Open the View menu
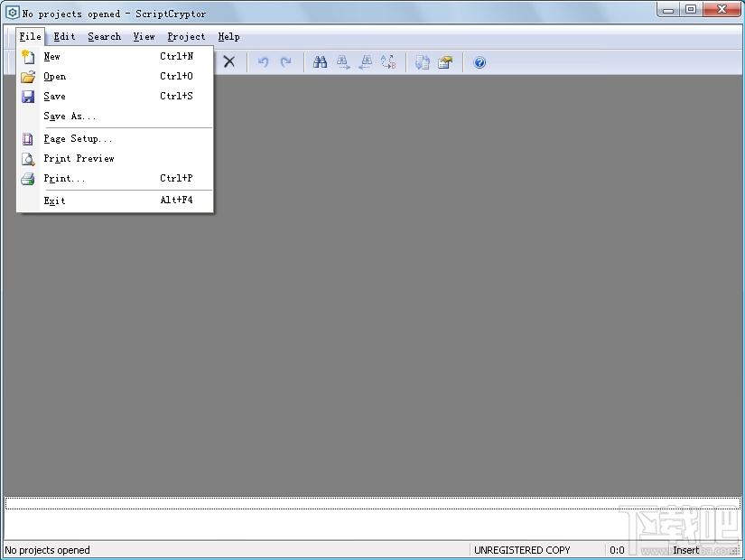Screen dimensions: 745x560 tap(144, 37)
